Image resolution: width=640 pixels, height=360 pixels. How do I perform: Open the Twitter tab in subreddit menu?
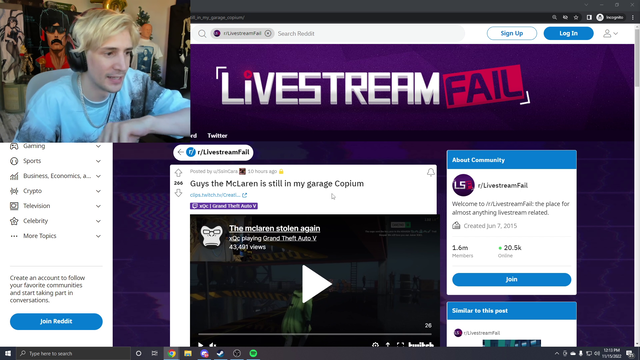point(217,136)
